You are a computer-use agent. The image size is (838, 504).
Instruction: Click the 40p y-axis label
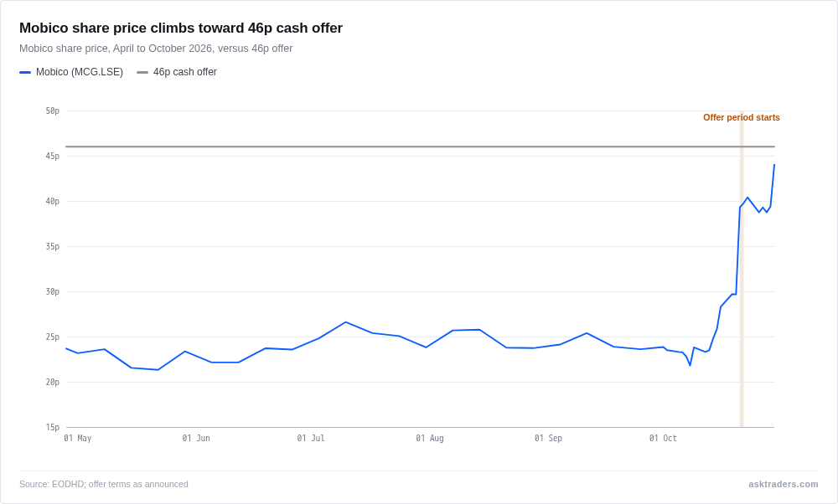click(x=52, y=201)
